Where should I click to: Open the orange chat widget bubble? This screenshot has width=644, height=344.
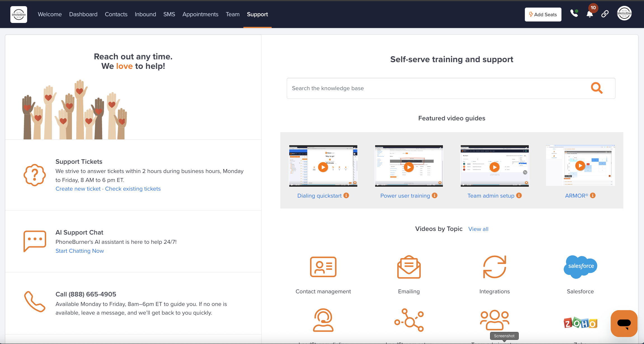(x=624, y=323)
